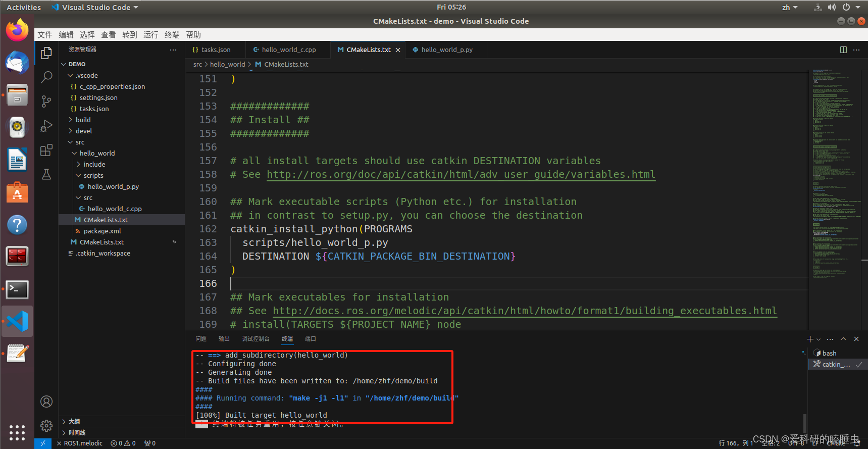Click the new terminal plus icon
Screen dimensions: 868x449
(810, 339)
